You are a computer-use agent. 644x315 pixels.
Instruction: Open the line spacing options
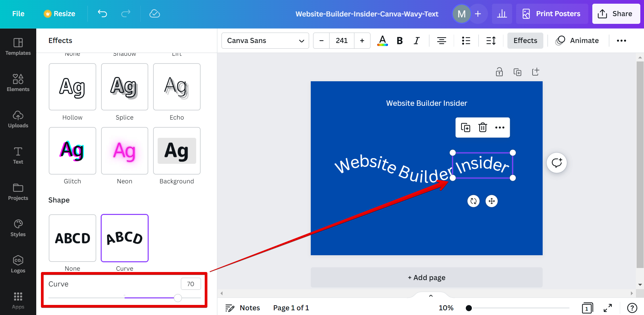pyautogui.click(x=491, y=41)
